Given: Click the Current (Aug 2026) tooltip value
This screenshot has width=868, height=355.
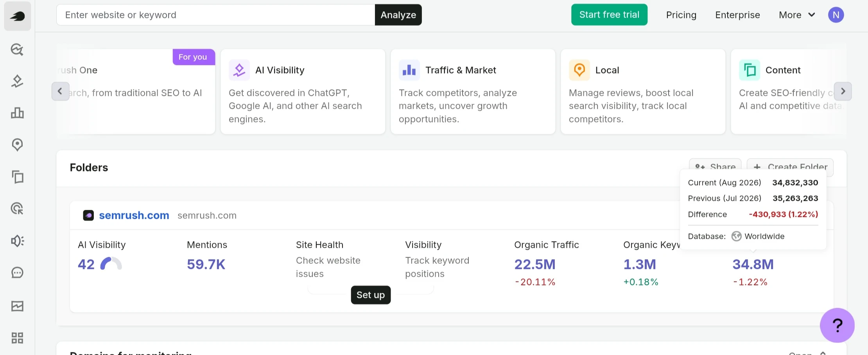Looking at the screenshot, I should click(795, 182).
